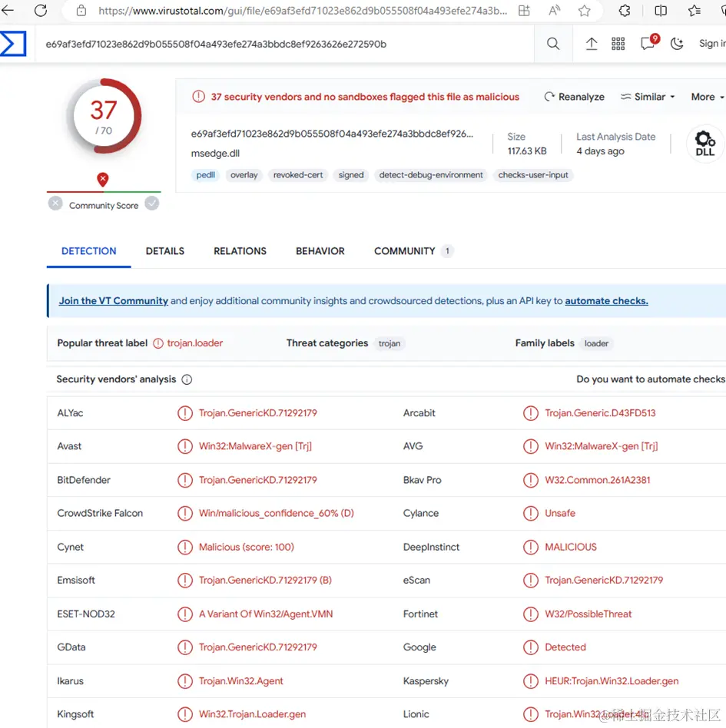This screenshot has height=728, width=726.
Task: Switch to the DETAILS tab
Action: pyautogui.click(x=165, y=251)
